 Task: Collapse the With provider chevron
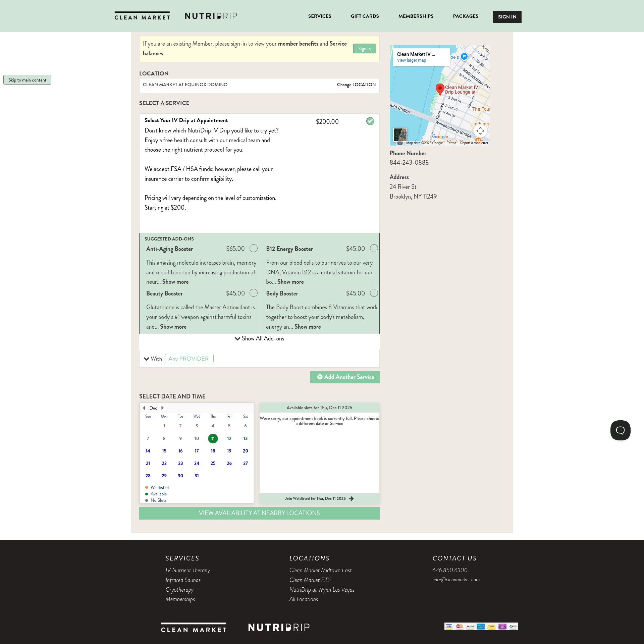coord(147,359)
